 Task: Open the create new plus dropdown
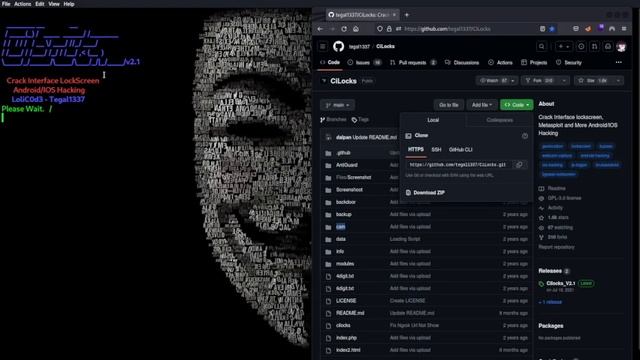564,47
